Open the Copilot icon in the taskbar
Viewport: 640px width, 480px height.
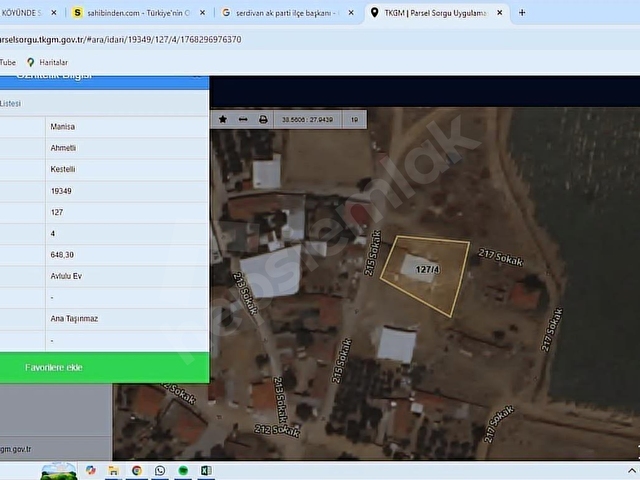(x=91, y=470)
